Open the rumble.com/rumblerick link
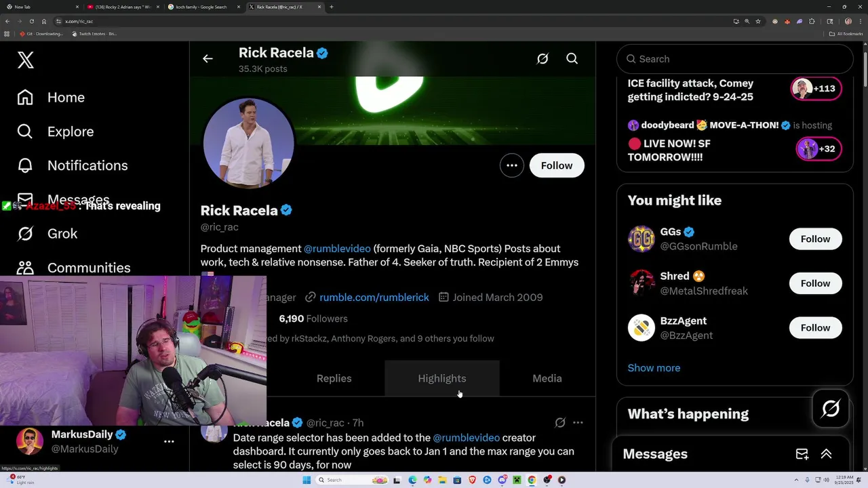 (x=374, y=297)
